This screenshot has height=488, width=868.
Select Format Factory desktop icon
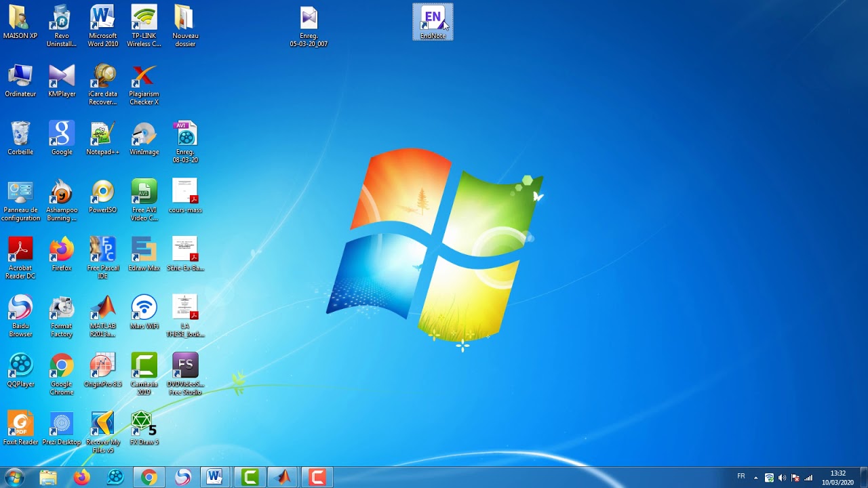(62, 317)
